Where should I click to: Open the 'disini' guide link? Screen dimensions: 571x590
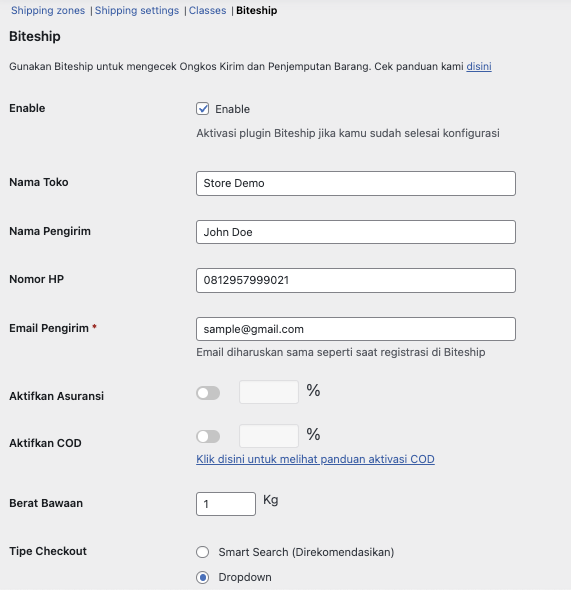point(479,66)
